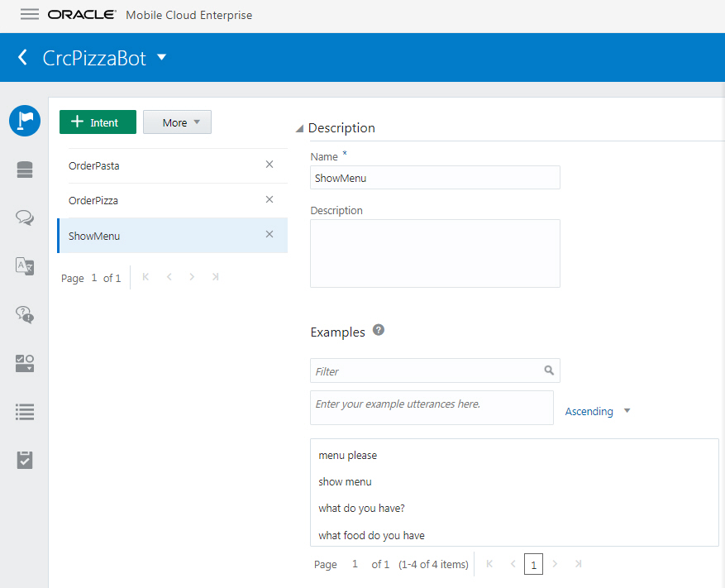The width and height of the screenshot is (725, 588).
Task: Open the hamburger navigation menu
Action: coord(30,15)
